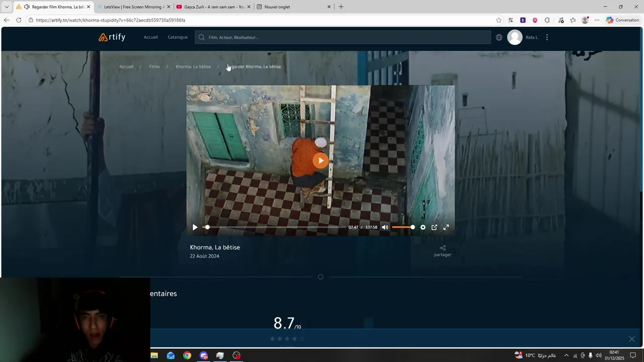Go to Films breadcrumb link

[x=154, y=66]
